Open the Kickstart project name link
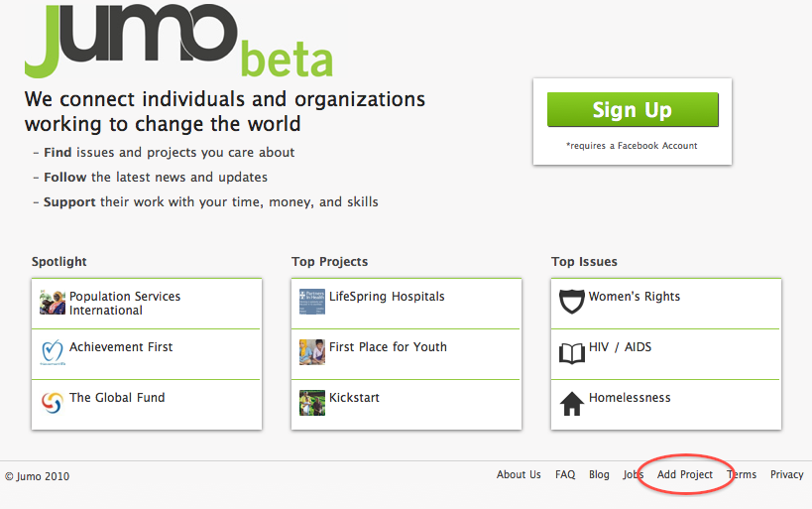This screenshot has width=812, height=509. 354,398
